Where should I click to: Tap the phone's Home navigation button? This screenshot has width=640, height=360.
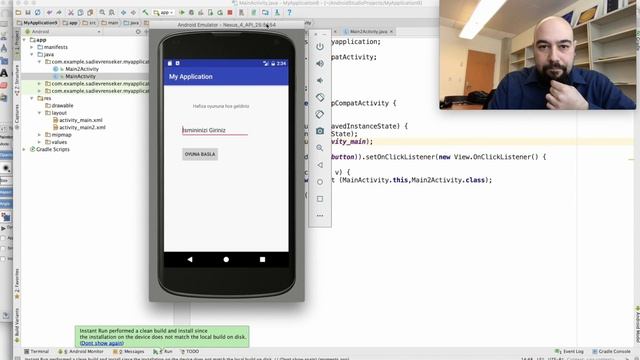(226, 259)
